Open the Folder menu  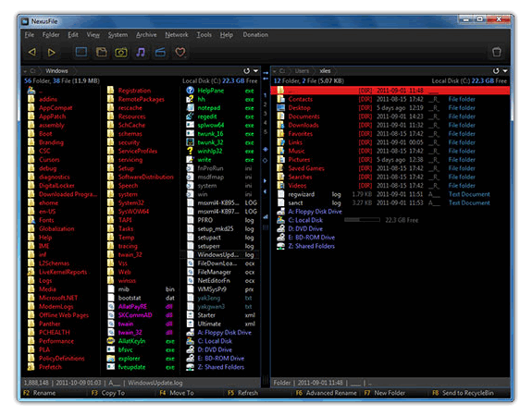(51, 34)
